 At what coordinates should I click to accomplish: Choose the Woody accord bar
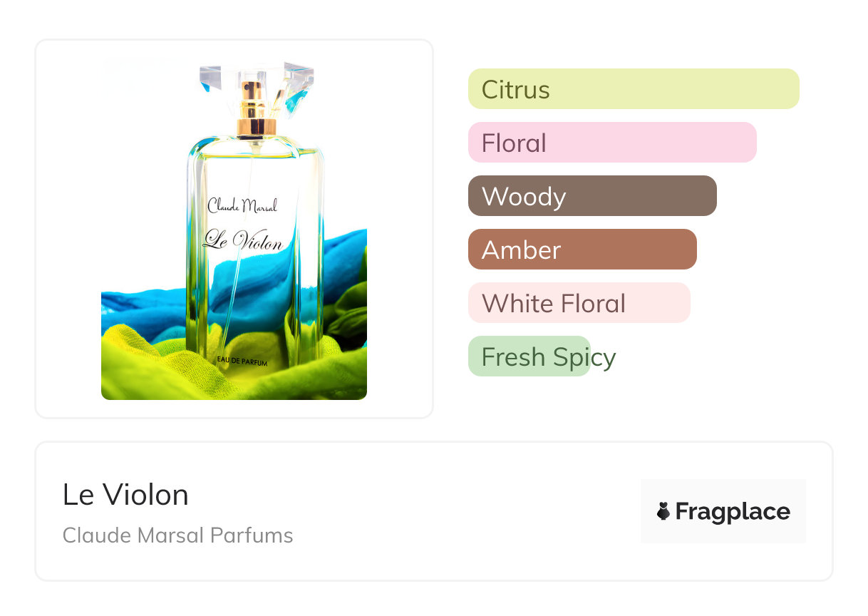[x=591, y=196]
